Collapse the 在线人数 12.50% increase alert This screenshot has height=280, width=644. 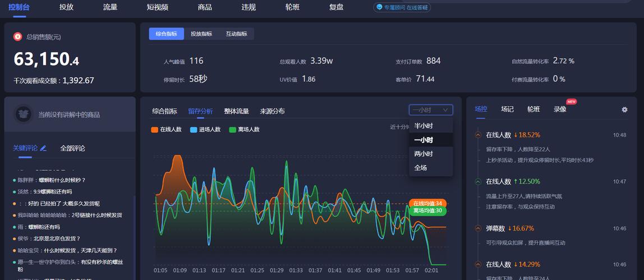click(x=478, y=181)
